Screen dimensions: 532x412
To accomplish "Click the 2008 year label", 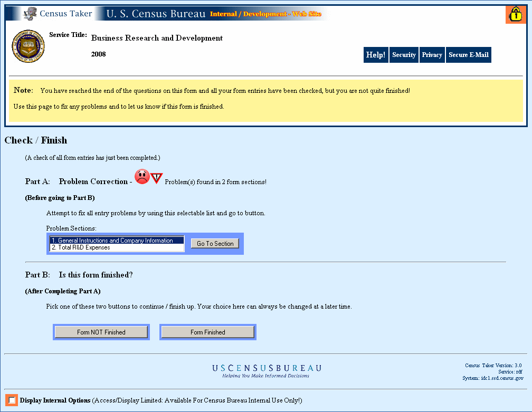I will (x=98, y=54).
